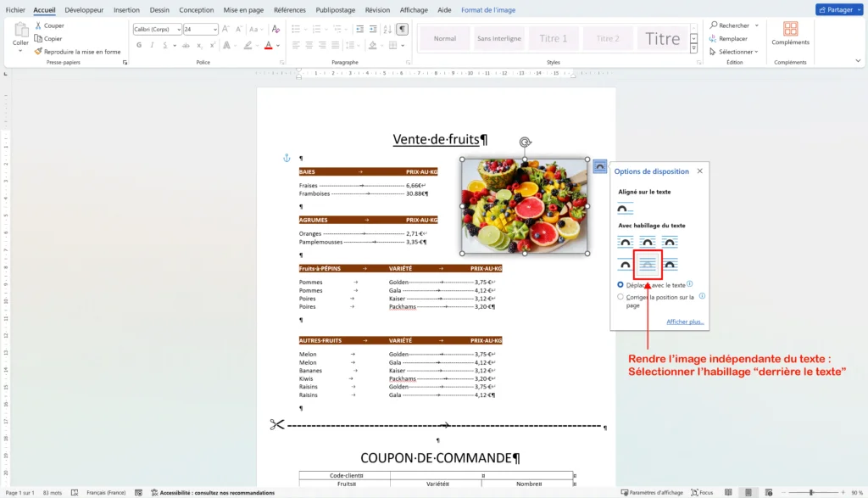Toggle the paragraph marks (¶) display button
Viewport: 868px width, 498px height.
(402, 29)
